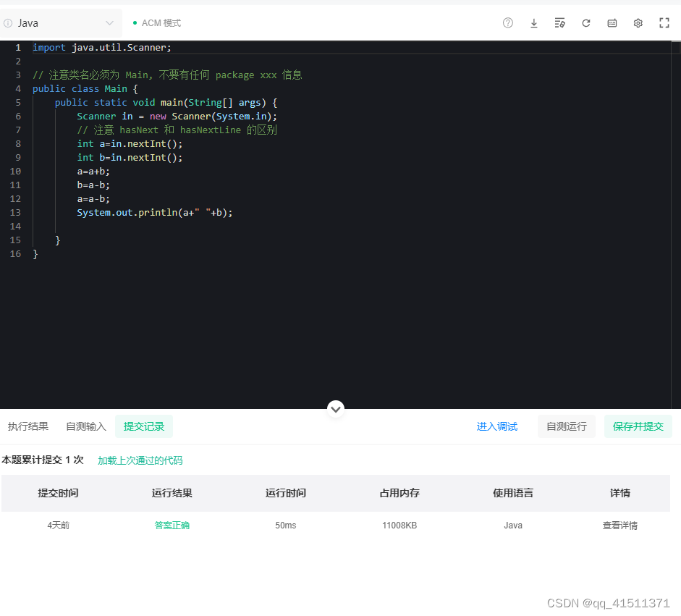
Task: Open the keyboard shortcuts icon
Action: click(612, 23)
